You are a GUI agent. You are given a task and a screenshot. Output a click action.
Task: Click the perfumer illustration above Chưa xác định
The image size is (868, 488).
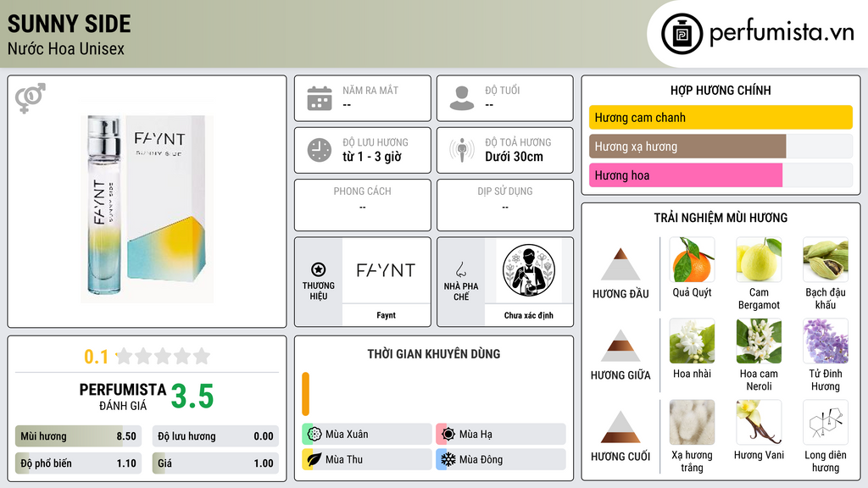[529, 270]
